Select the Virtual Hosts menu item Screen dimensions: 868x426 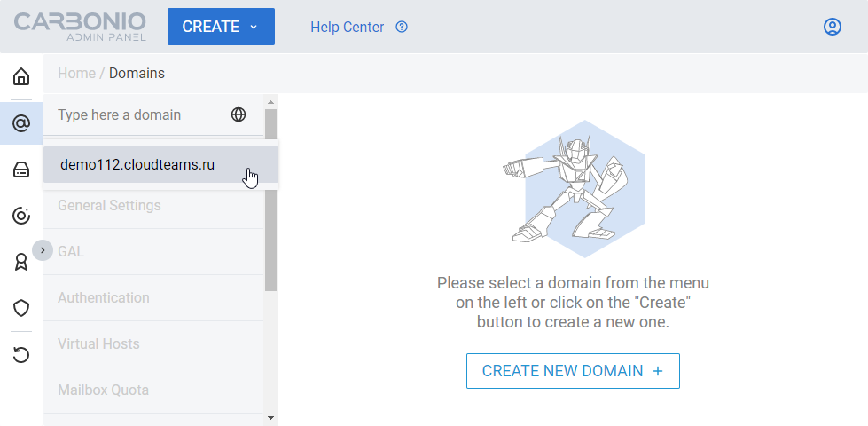point(98,344)
